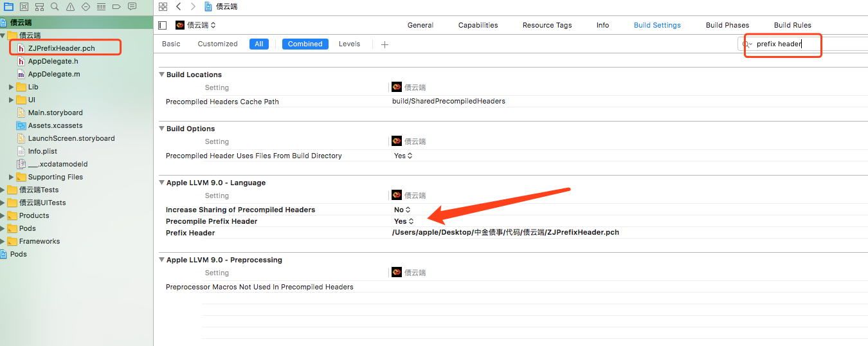Click the Prefix Header path value
The height and width of the screenshot is (346, 868).
(x=505, y=232)
